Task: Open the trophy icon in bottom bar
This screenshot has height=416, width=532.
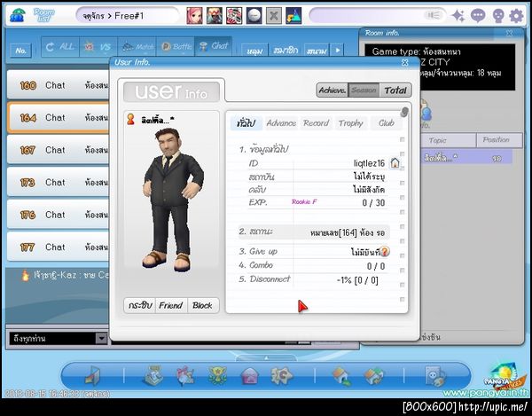Action: pos(217,375)
